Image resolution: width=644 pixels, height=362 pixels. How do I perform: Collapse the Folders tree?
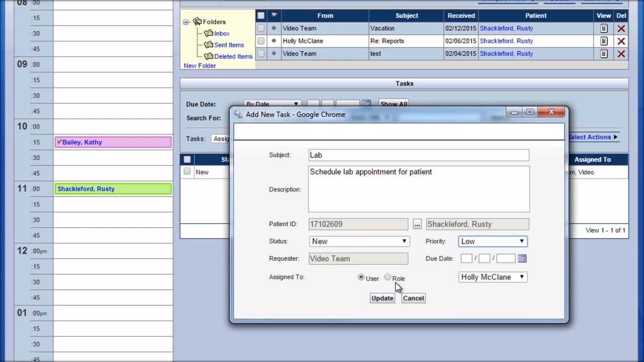point(186,22)
